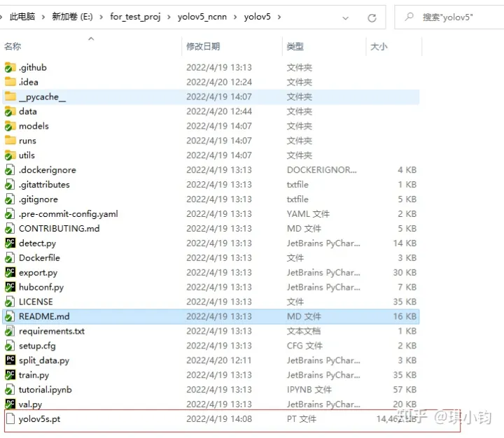Click the .dockerignore file icon

[10, 170]
